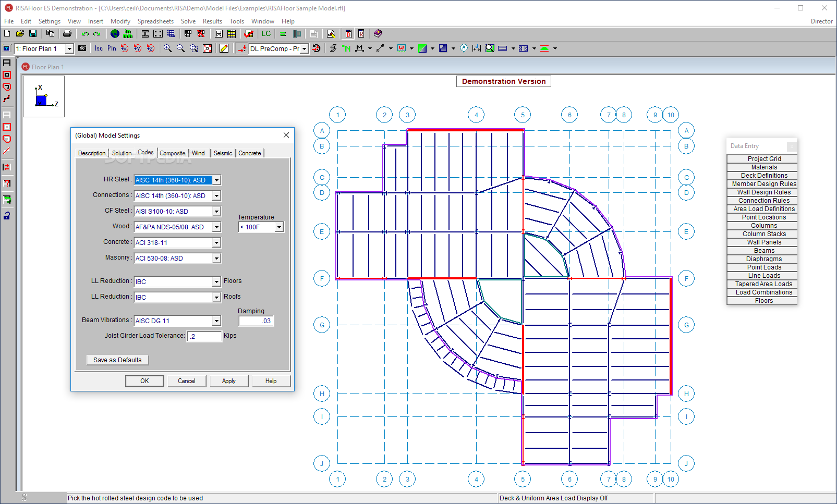Open the Wood code dropdown

click(x=216, y=227)
